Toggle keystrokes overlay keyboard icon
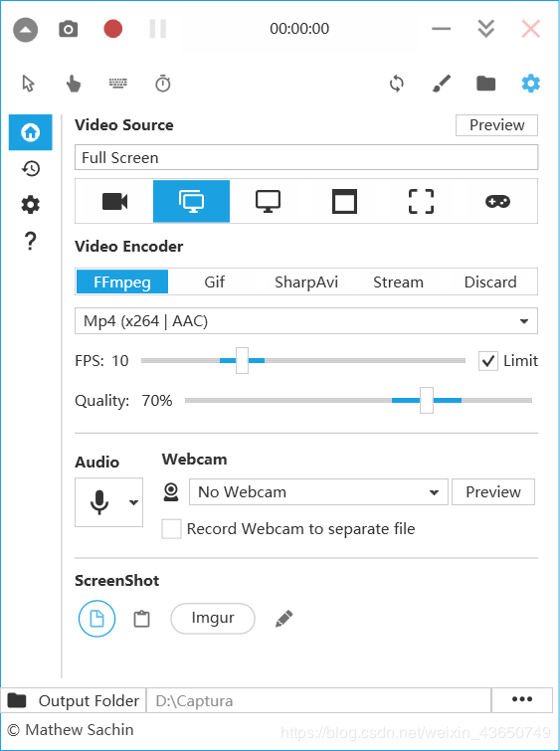 117,84
